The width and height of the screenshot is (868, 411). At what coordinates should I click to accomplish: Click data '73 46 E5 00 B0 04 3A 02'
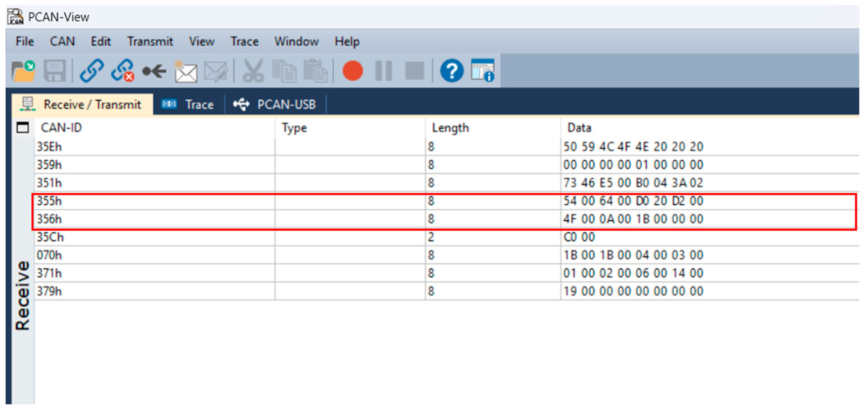(x=633, y=183)
